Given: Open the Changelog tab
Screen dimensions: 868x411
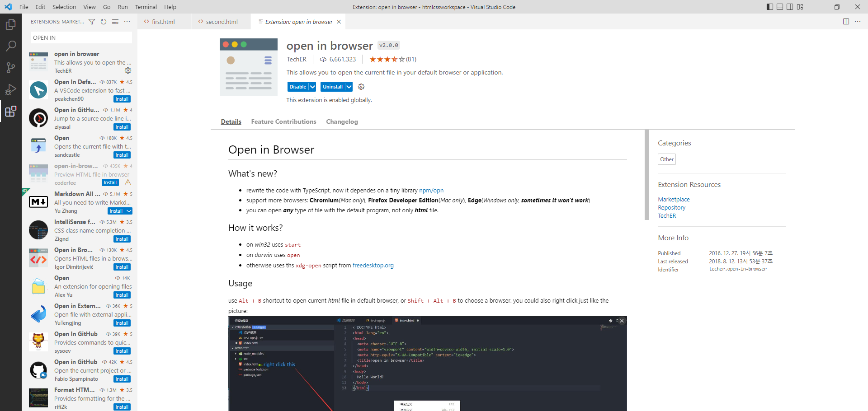Looking at the screenshot, I should tap(342, 121).
